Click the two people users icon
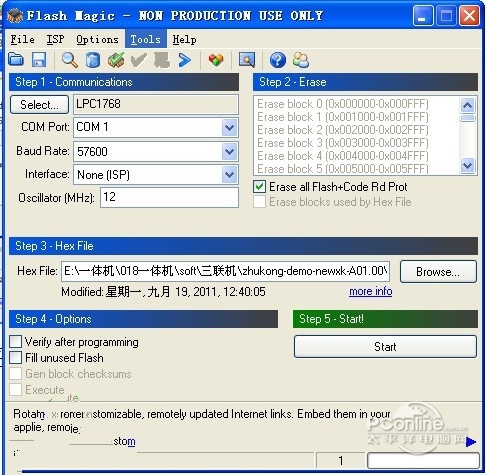This screenshot has height=475, width=487. (x=301, y=60)
